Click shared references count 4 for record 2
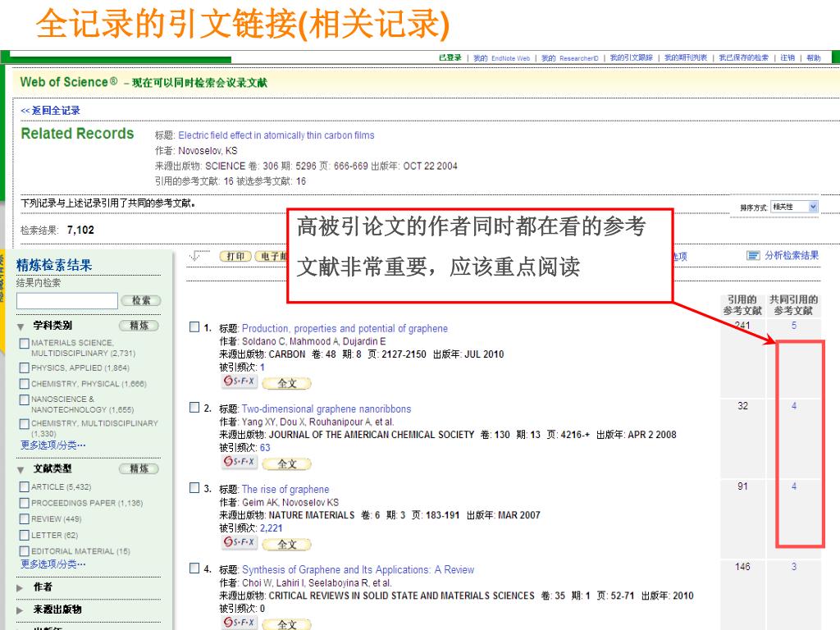The width and height of the screenshot is (840, 630). [x=794, y=405]
